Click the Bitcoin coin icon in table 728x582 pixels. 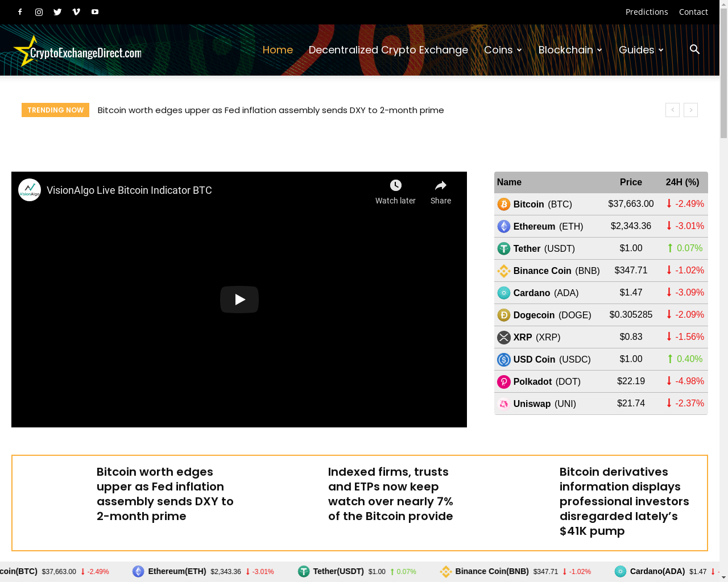pyautogui.click(x=504, y=204)
